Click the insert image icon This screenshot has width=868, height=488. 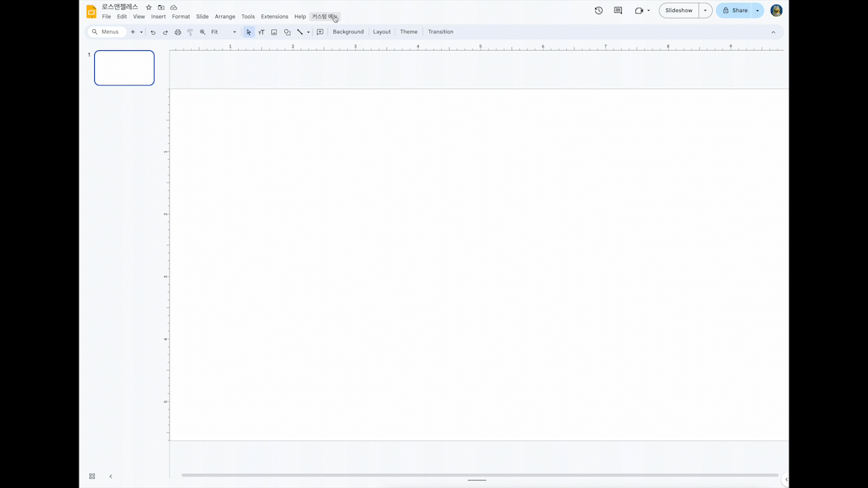pos(274,32)
